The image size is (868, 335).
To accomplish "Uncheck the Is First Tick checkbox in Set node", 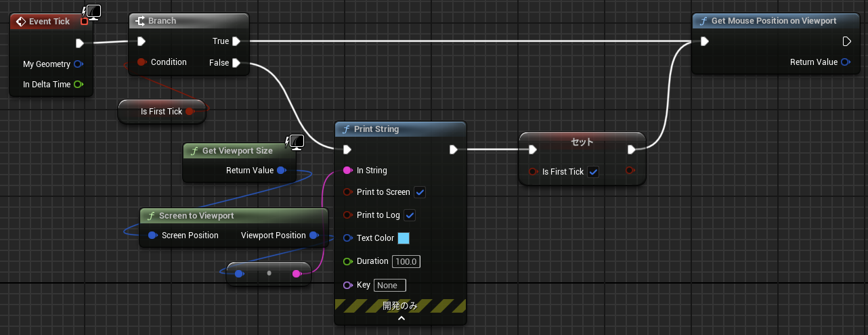I will 593,172.
